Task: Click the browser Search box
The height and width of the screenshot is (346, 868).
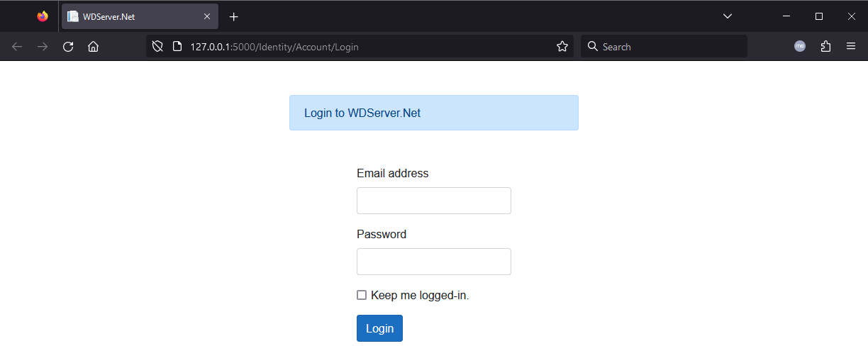Action: point(664,47)
